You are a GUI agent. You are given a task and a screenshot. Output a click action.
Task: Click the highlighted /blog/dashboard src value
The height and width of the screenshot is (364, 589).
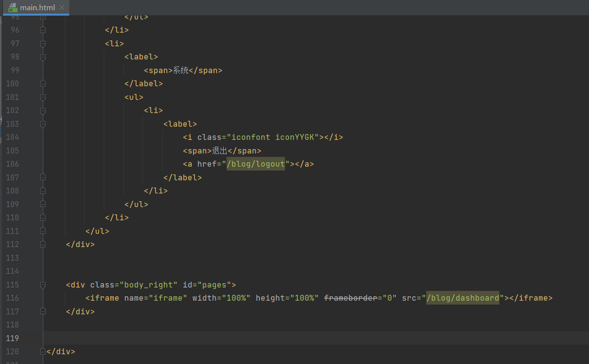(x=462, y=298)
